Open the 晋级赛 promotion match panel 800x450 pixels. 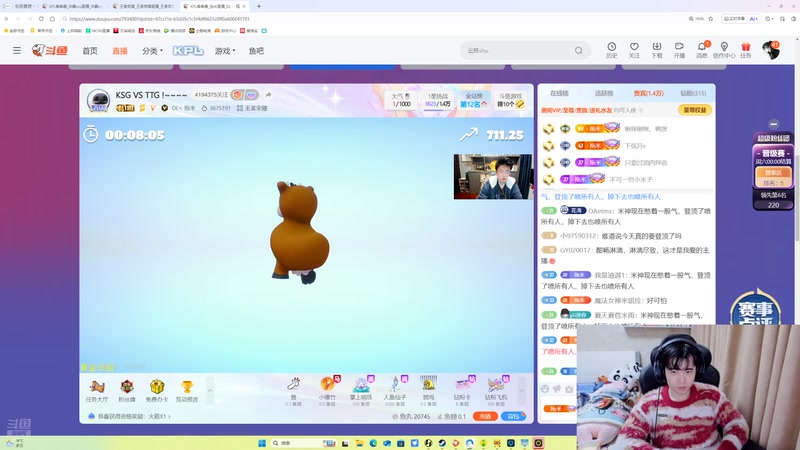(773, 167)
